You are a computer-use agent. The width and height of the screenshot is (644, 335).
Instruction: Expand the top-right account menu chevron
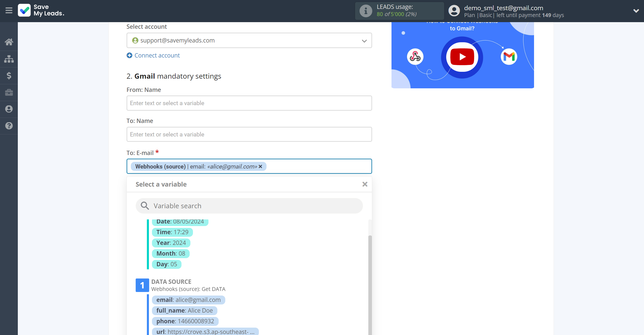[x=636, y=11]
